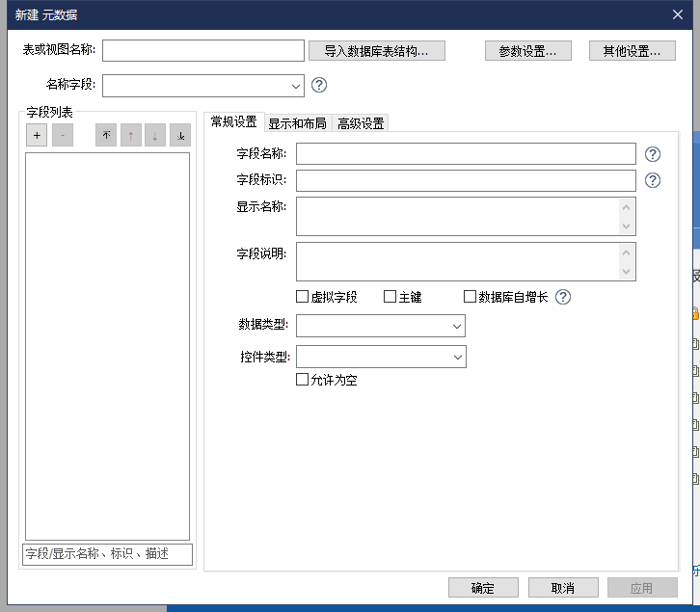Screen dimensions: 700x612
Task: Open help for 名称字段
Action: [x=319, y=85]
